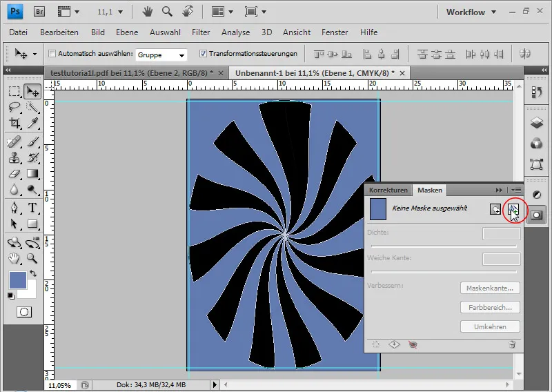
Task: Open the Datei menu
Action: (x=19, y=32)
